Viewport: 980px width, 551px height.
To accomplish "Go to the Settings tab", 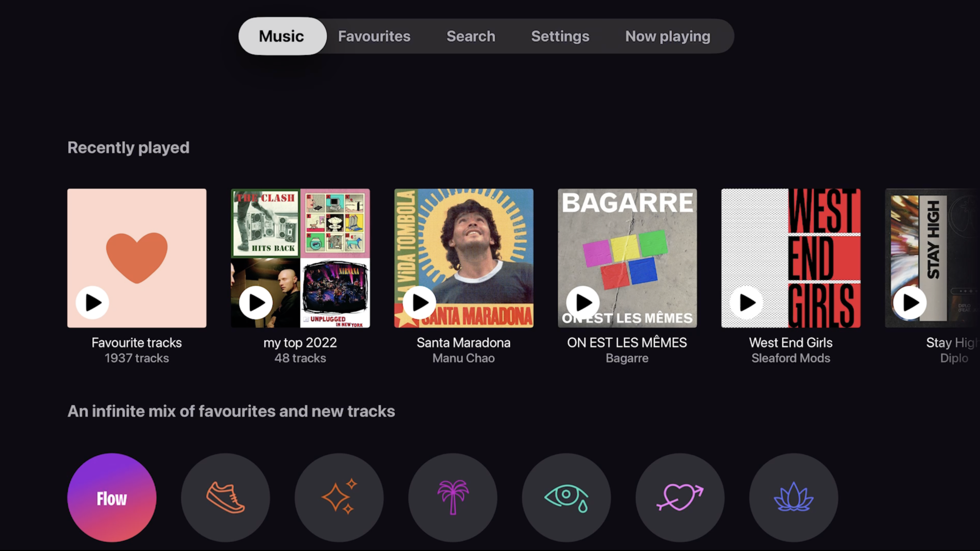I will [560, 36].
